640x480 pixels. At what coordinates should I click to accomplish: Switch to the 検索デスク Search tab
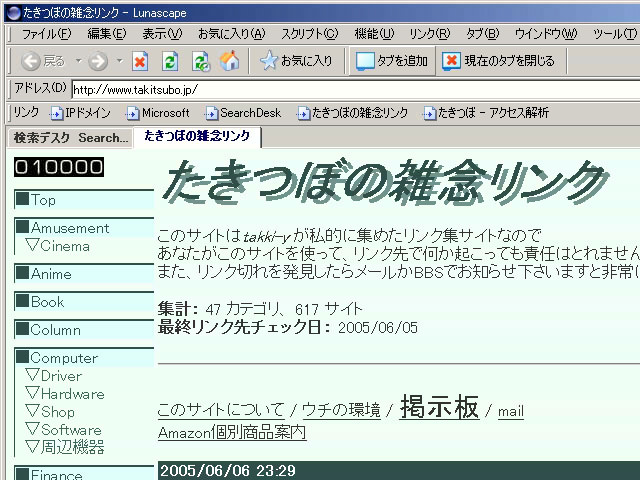[70, 137]
